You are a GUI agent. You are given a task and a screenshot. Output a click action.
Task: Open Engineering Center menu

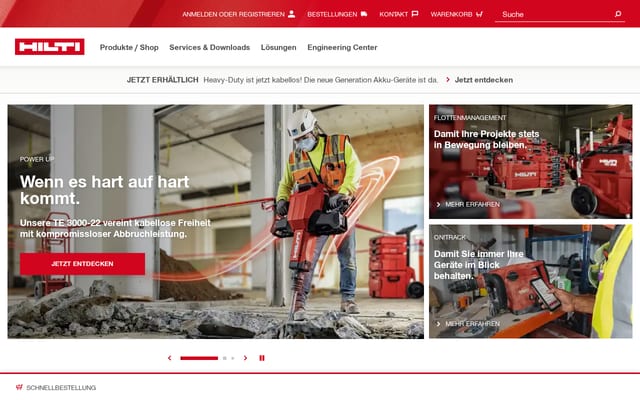342,47
